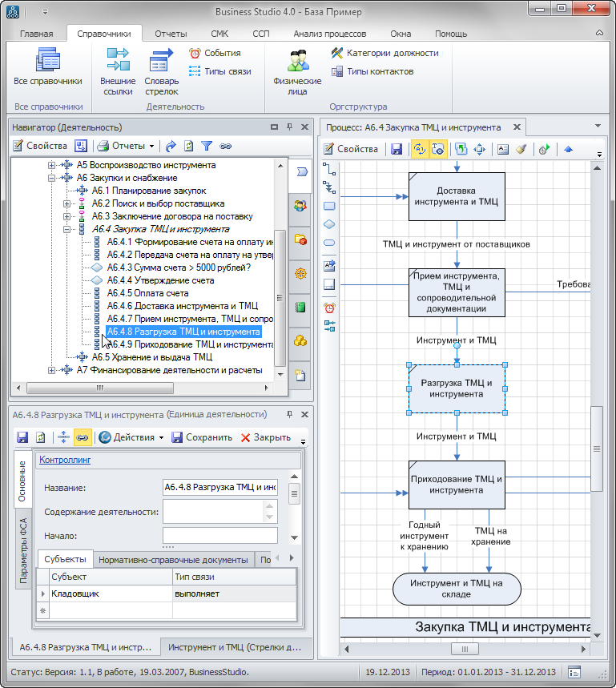This screenshot has width=616, height=688.
Task: Click the Сохранить button
Action: pyautogui.click(x=202, y=437)
